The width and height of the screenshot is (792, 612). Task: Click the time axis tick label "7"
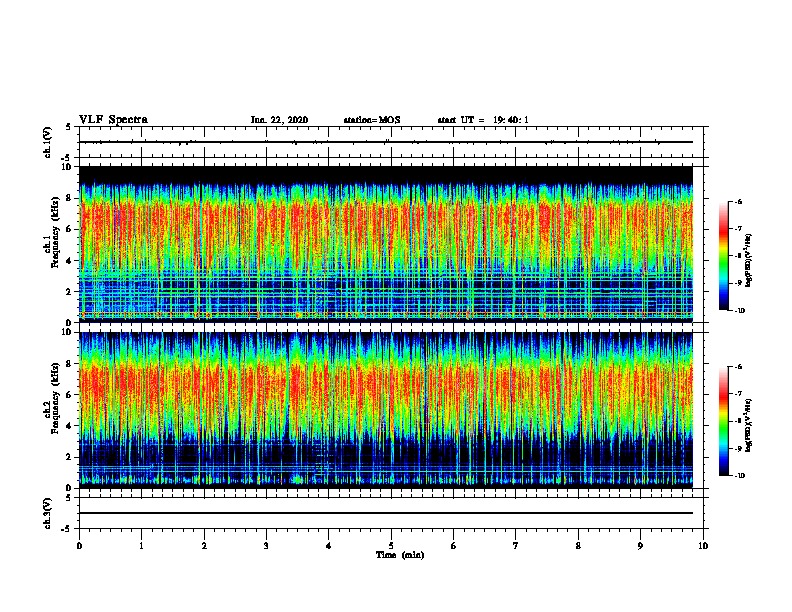(x=516, y=546)
